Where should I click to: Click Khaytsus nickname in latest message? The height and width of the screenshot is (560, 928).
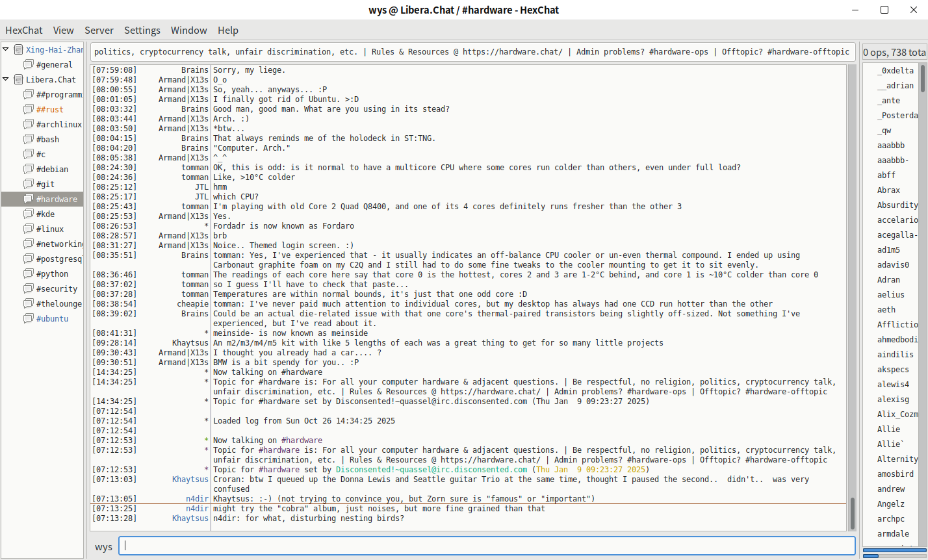coord(190,518)
